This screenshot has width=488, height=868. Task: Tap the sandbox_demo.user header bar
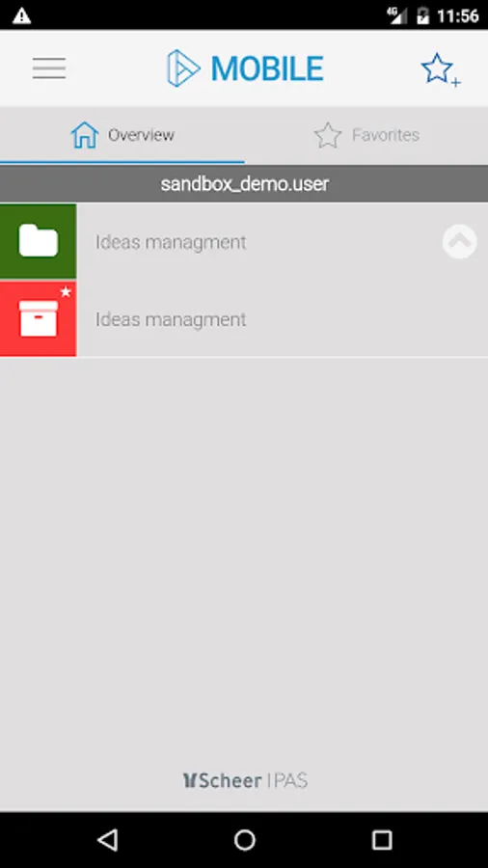244,184
